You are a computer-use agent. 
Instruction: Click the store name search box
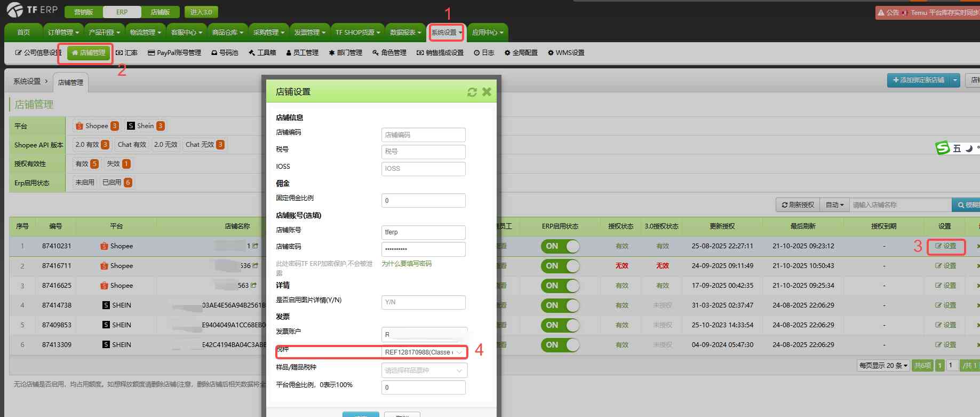tap(901, 205)
